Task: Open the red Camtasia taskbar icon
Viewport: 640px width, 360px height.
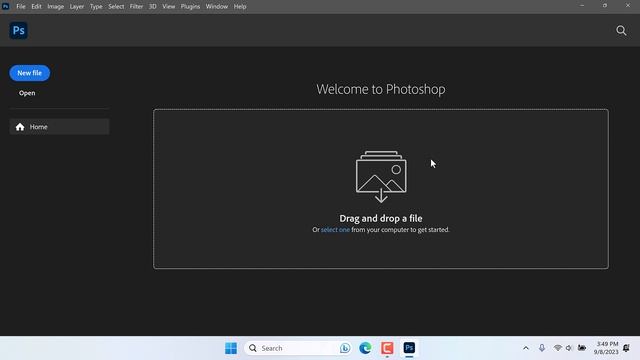Action: 387,348
